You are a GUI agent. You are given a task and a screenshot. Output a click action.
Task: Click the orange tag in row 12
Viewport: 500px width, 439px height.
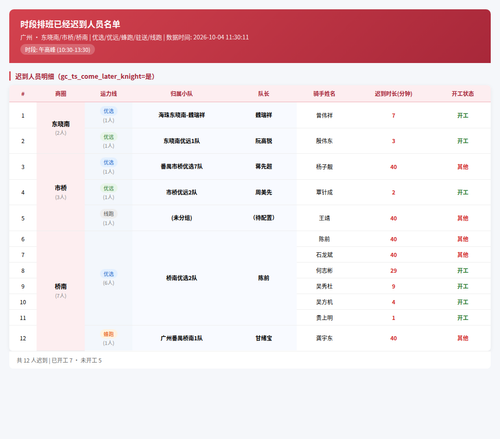pos(108,334)
